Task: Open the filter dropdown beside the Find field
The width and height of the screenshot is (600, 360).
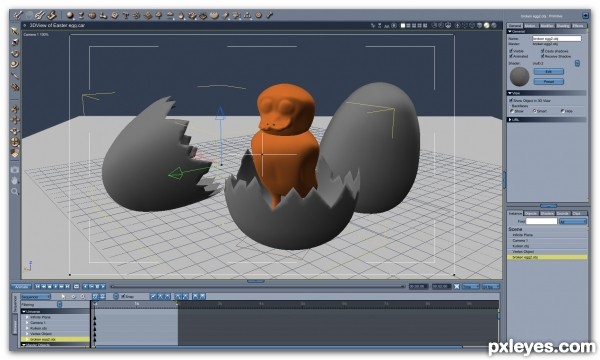Action: click(573, 222)
